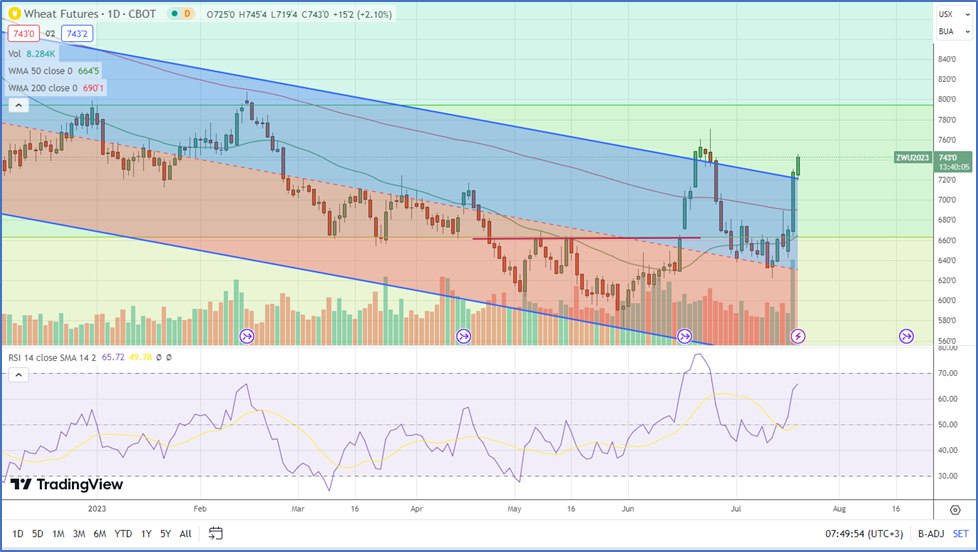Click the 743'2 buy price button
Viewport: 978px width, 552px height.
point(77,34)
